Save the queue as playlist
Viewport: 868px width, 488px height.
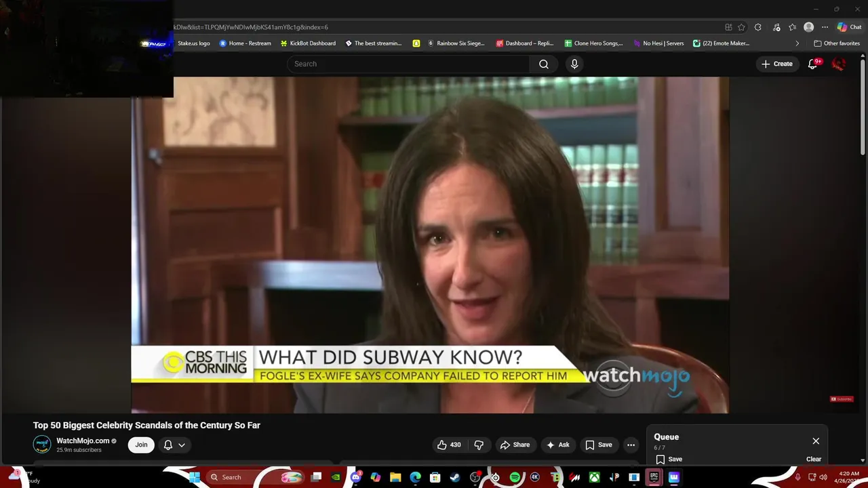669,459
